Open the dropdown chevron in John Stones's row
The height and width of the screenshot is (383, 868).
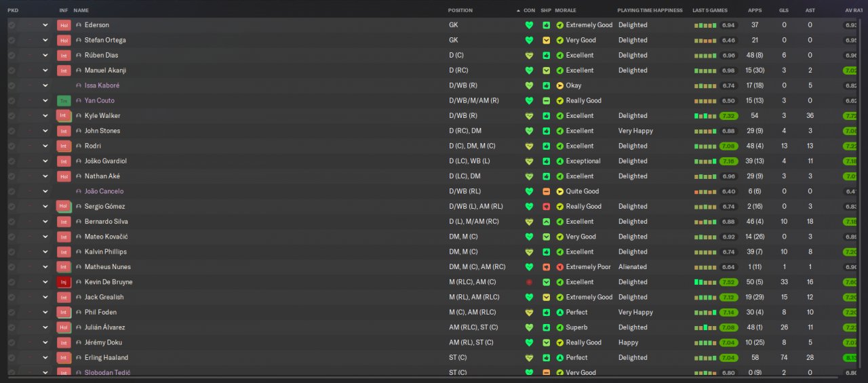click(x=45, y=131)
